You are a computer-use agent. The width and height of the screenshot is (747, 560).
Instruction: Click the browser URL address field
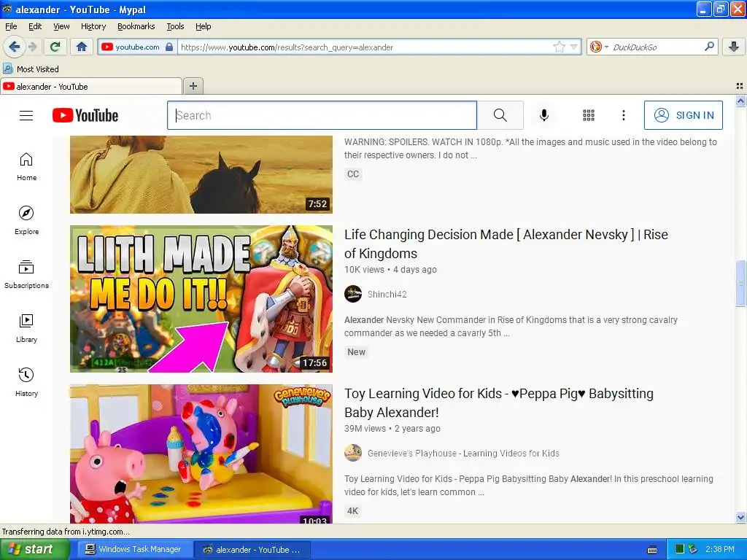365,47
